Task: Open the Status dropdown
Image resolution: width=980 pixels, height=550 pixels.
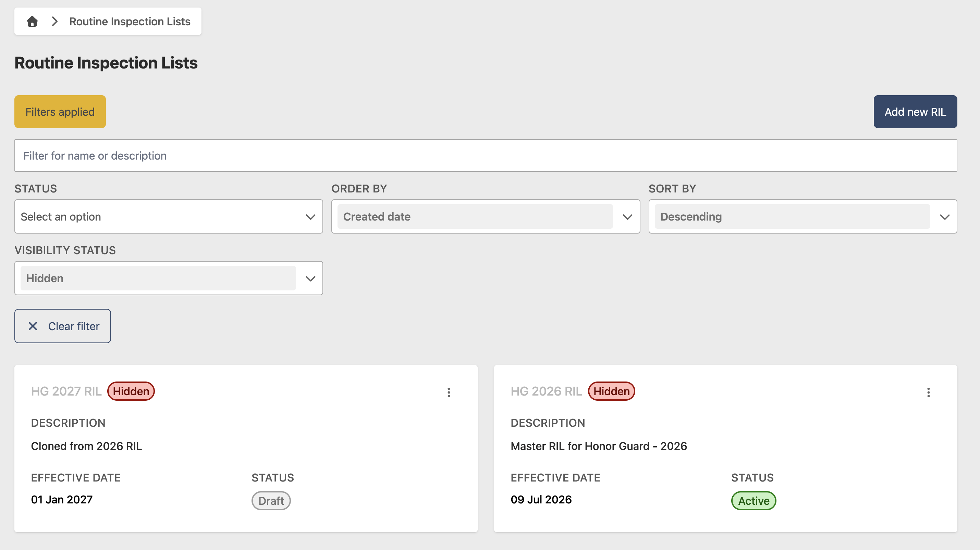Action: (x=169, y=217)
